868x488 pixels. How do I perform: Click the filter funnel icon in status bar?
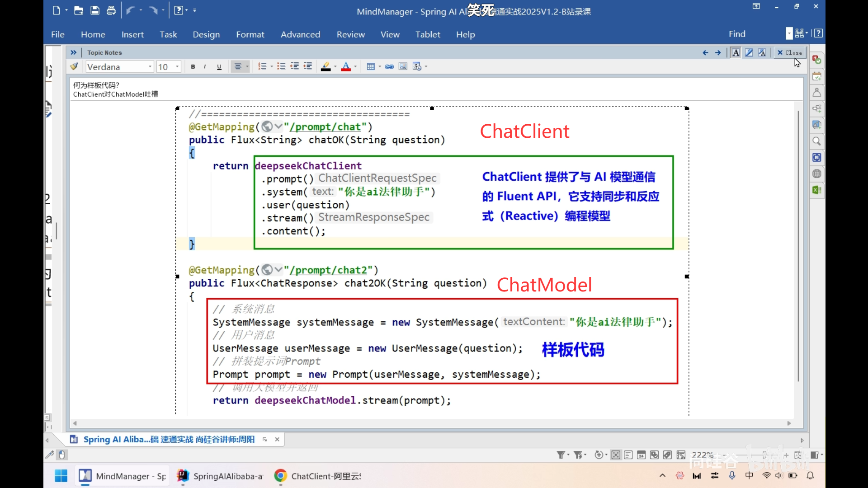[561, 455]
